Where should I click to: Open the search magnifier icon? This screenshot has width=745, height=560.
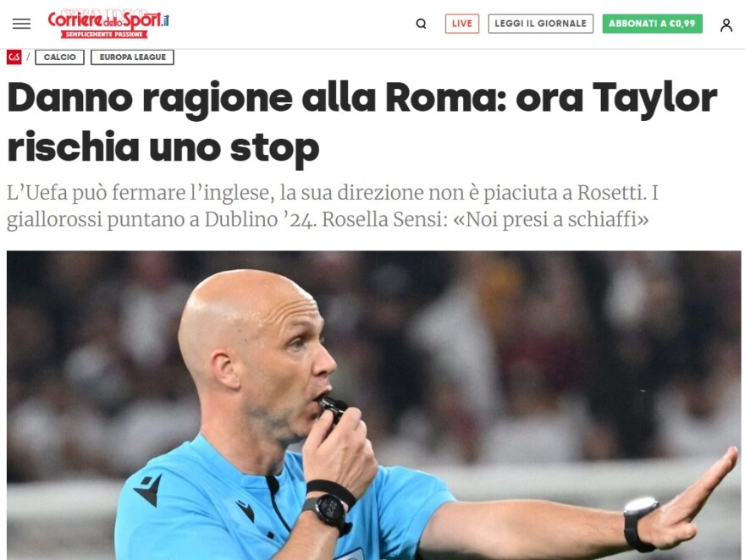[x=421, y=24]
